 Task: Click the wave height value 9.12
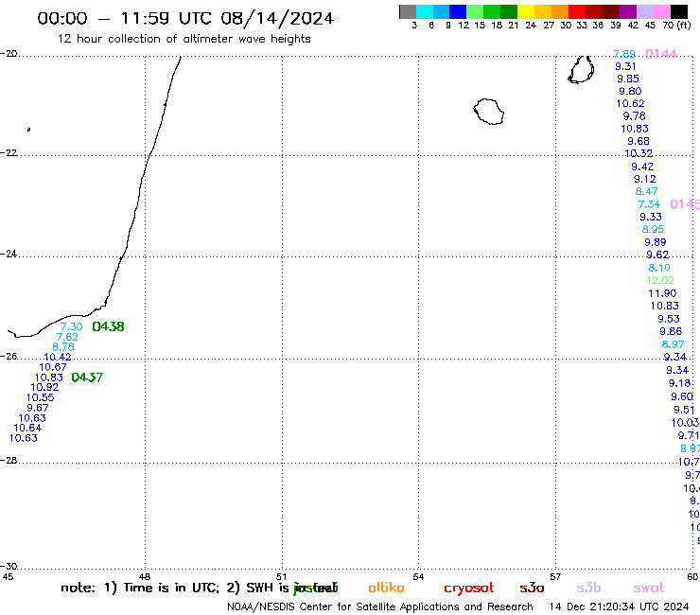tap(644, 179)
